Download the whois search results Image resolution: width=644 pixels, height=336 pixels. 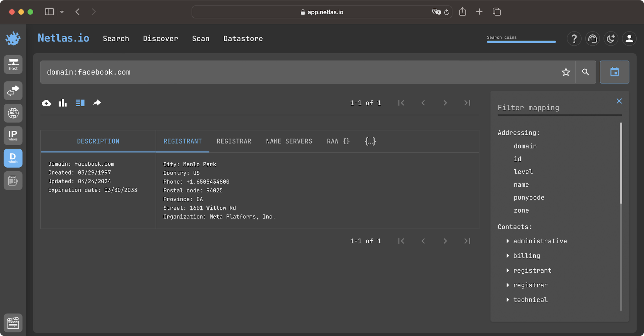tap(46, 103)
